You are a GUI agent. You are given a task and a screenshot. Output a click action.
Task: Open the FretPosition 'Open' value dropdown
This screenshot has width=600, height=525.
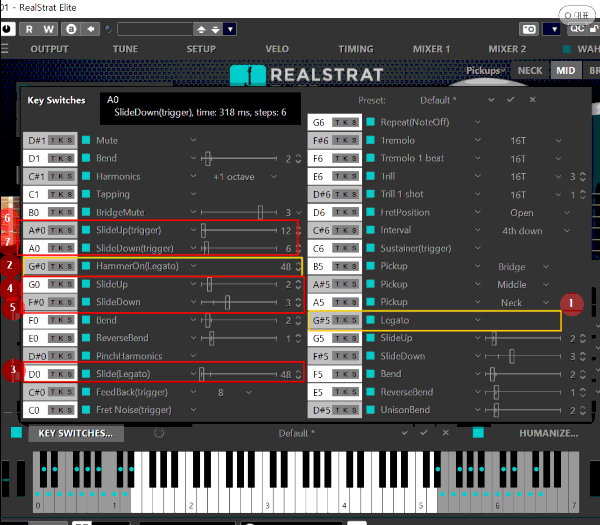click(539, 212)
